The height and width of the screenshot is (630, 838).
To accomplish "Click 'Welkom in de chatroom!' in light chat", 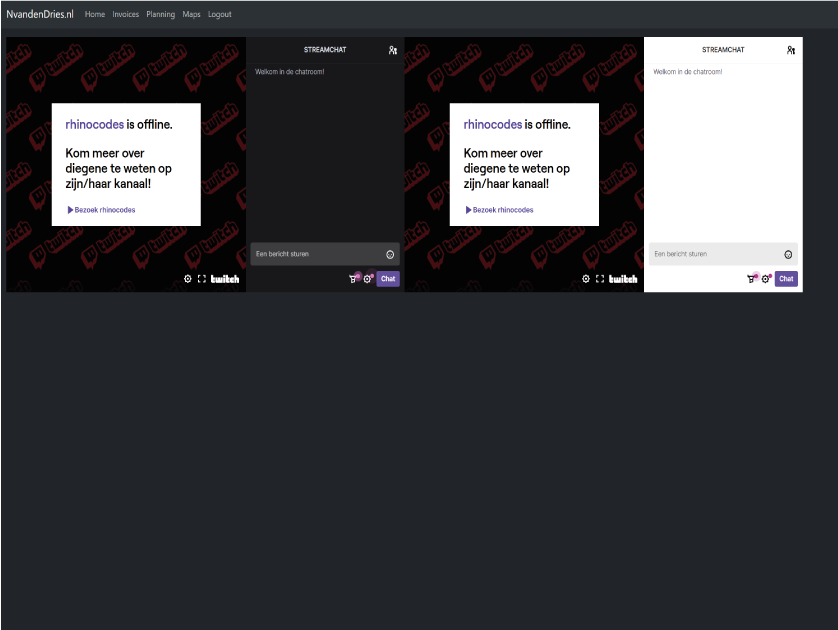I will click(x=688, y=72).
